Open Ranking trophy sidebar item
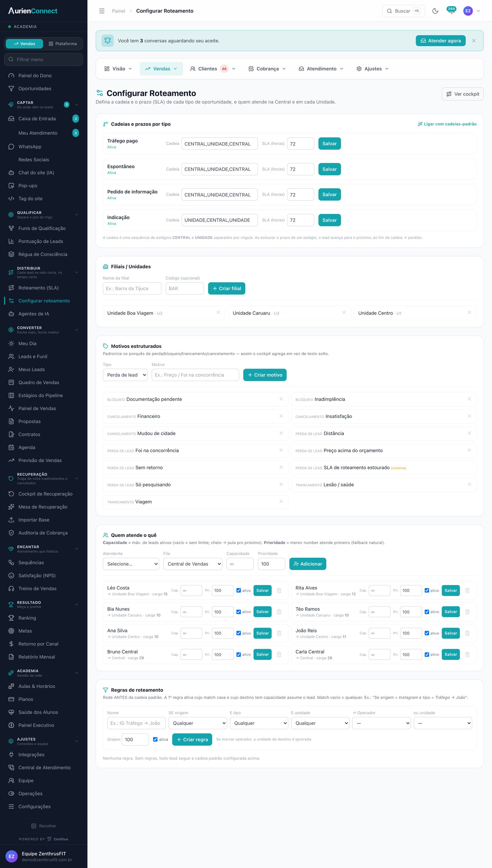Image resolution: width=492 pixels, height=868 pixels. [44, 618]
